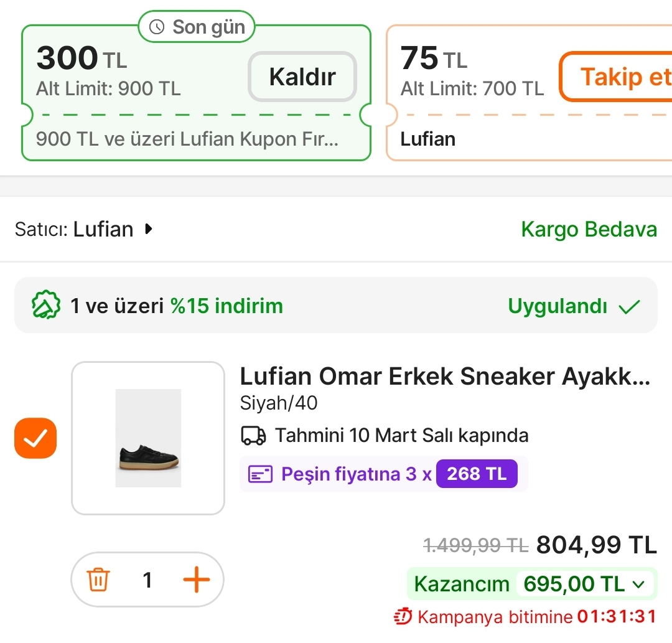The height and width of the screenshot is (643, 672).
Task: Tap the red campaign timer icon
Action: click(403, 617)
